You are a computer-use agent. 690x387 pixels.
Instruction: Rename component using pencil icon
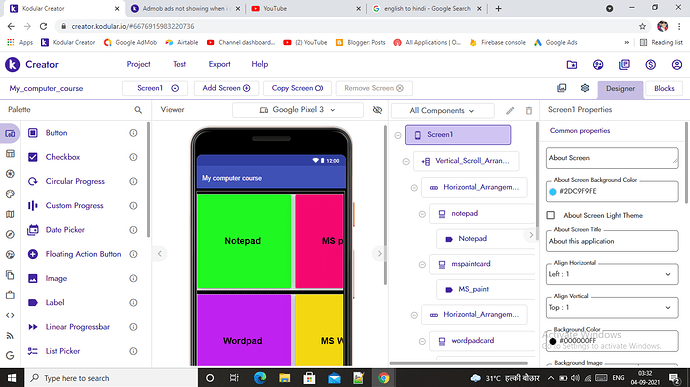click(510, 111)
